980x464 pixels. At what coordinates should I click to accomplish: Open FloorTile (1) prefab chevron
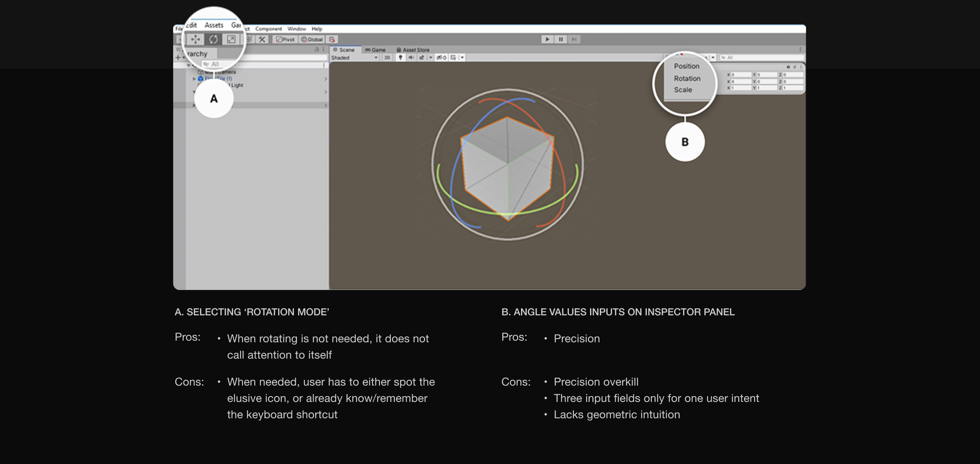[x=326, y=79]
